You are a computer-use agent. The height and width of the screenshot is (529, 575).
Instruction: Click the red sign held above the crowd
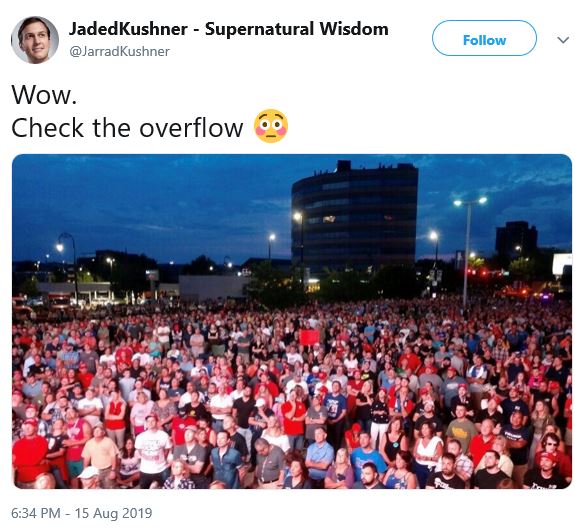pyautogui.click(x=310, y=337)
